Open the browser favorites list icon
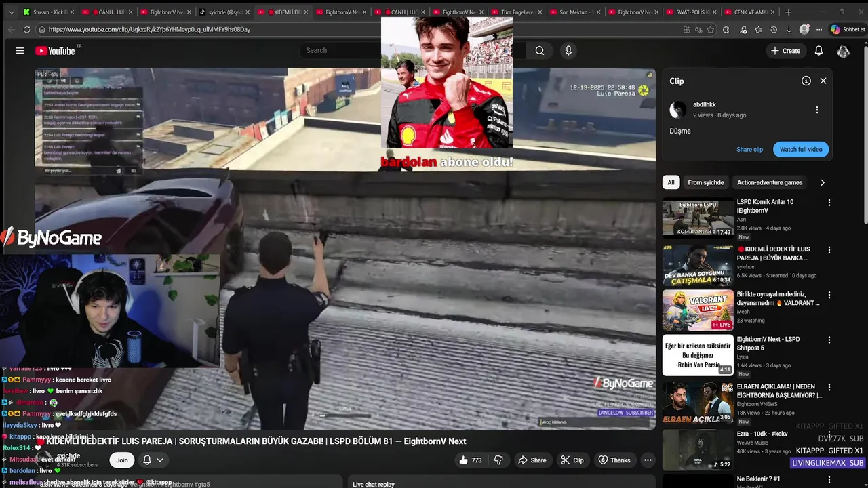Viewport: 868px width, 488px height. pyautogui.click(x=758, y=29)
